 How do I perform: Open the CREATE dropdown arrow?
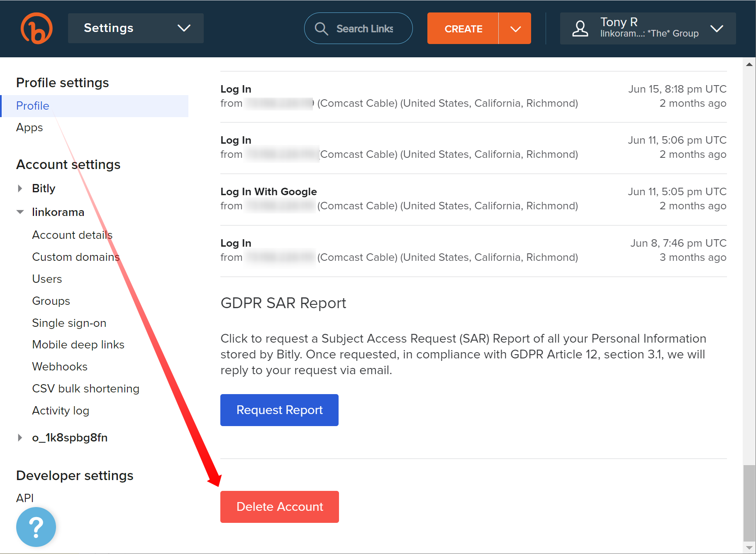pyautogui.click(x=515, y=29)
